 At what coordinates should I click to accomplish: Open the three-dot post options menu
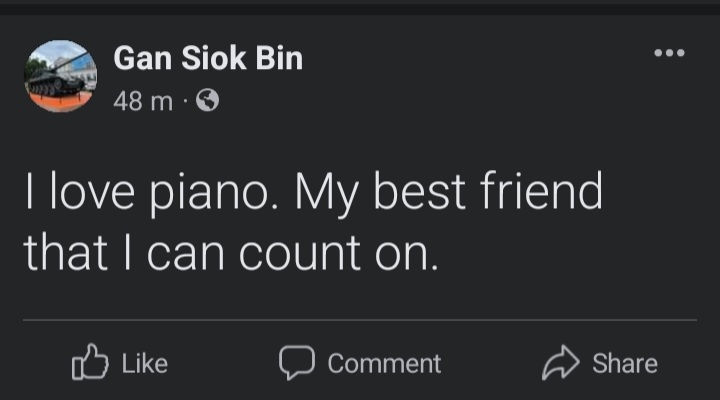point(669,53)
